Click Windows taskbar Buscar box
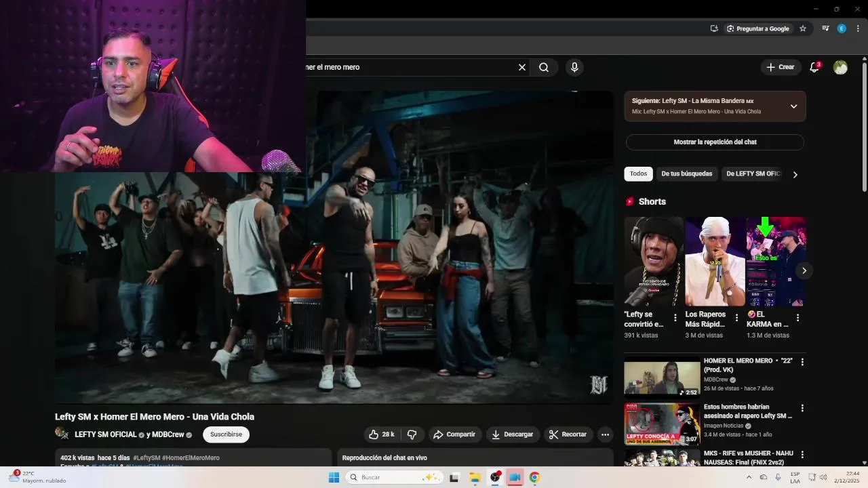Viewport: 868px width, 488px height. (395, 477)
